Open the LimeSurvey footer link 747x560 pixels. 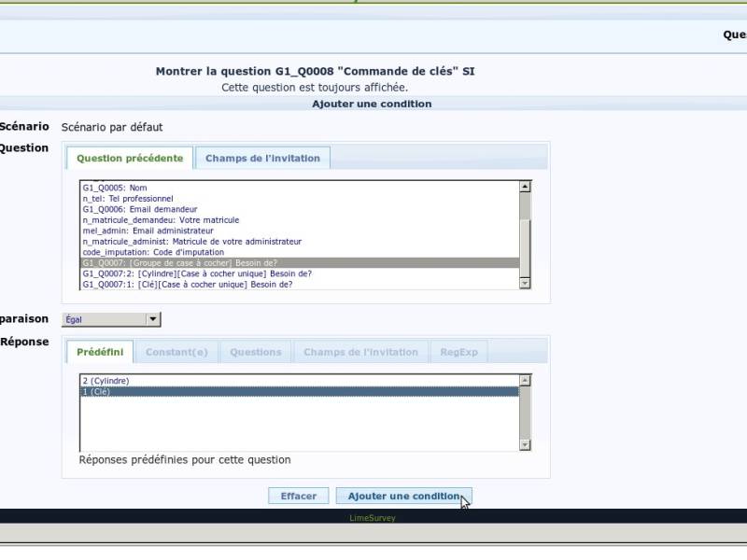(x=373, y=518)
